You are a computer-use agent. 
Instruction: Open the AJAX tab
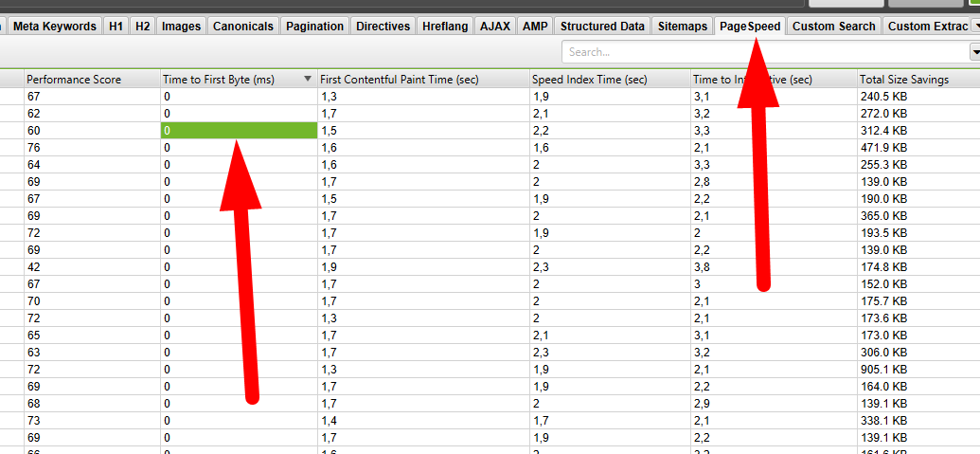click(x=495, y=27)
